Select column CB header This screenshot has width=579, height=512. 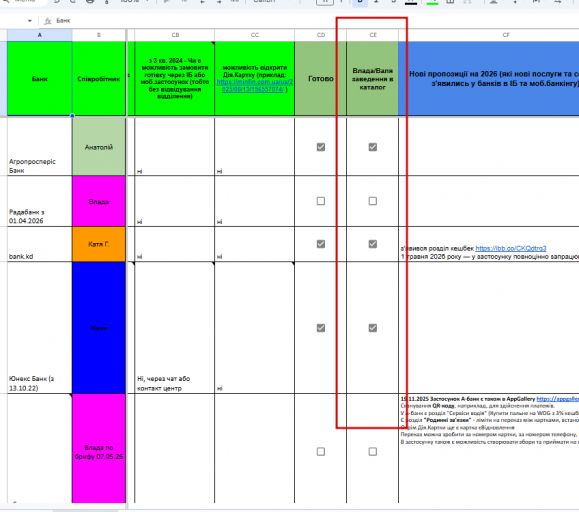[x=175, y=35]
